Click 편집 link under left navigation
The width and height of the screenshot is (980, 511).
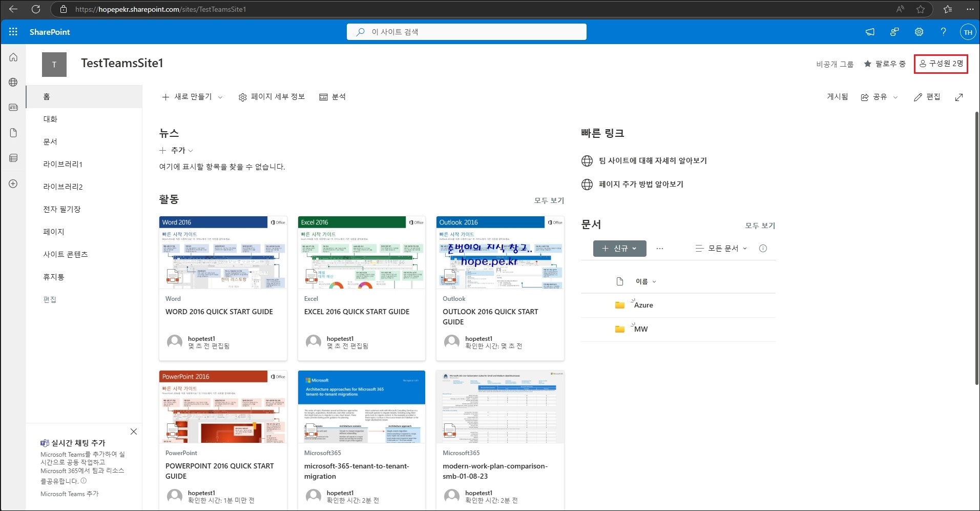pos(50,300)
